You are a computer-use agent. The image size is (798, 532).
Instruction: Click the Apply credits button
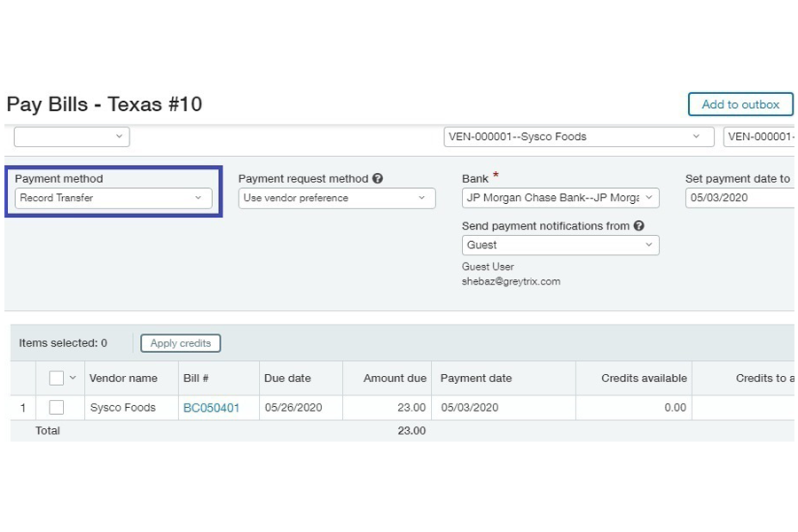click(180, 343)
